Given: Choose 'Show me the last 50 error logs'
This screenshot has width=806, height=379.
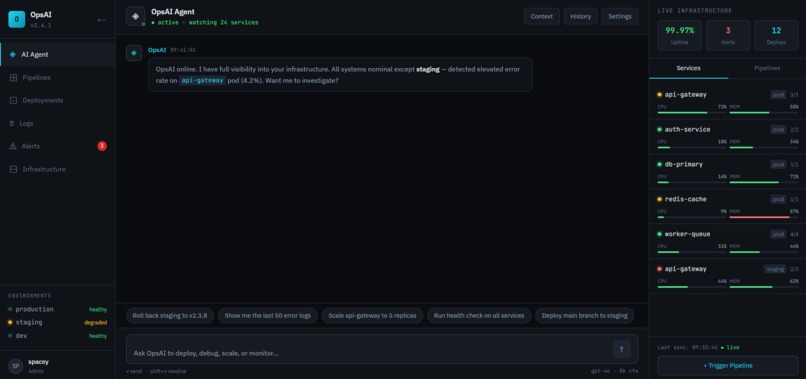Looking at the screenshot, I should [268, 316].
